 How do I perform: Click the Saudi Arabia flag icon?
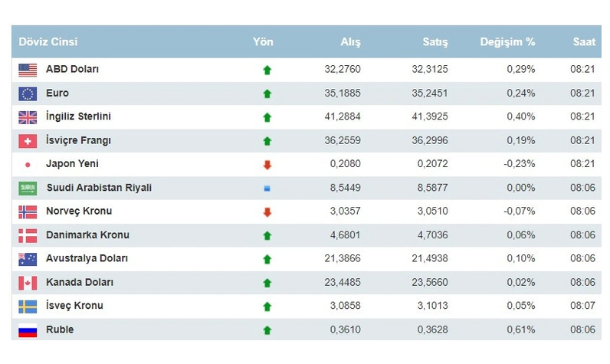coord(28,189)
